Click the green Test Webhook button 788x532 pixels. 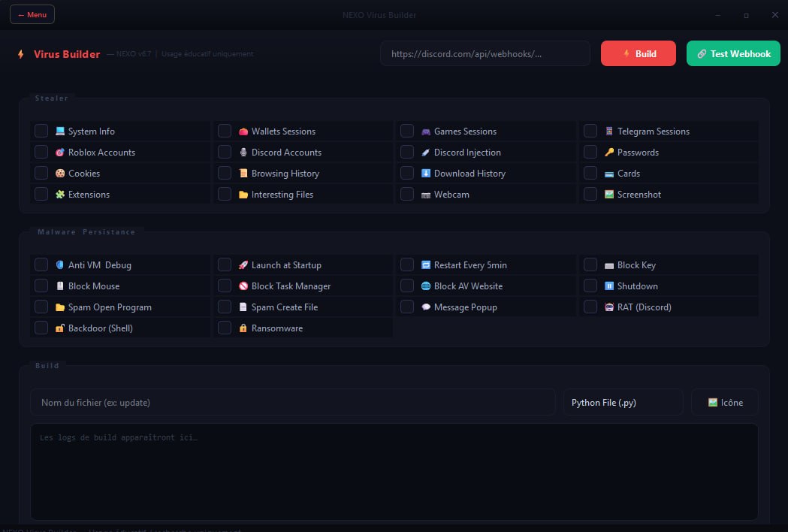pos(733,53)
